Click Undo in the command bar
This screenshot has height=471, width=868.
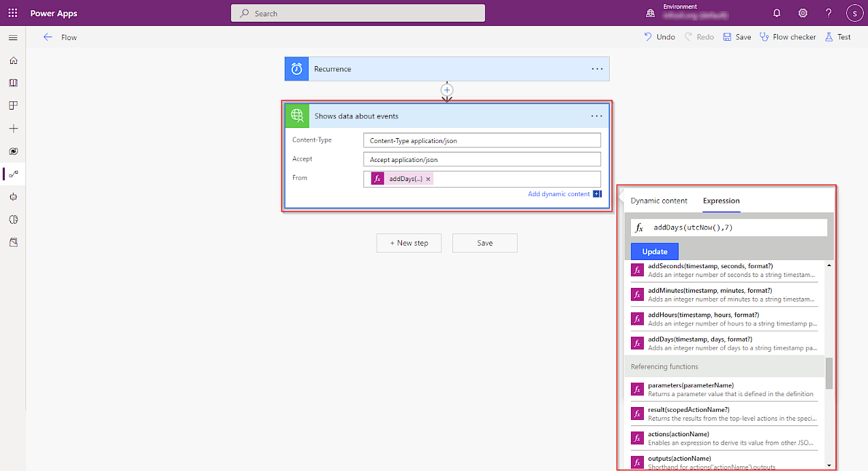(660, 37)
